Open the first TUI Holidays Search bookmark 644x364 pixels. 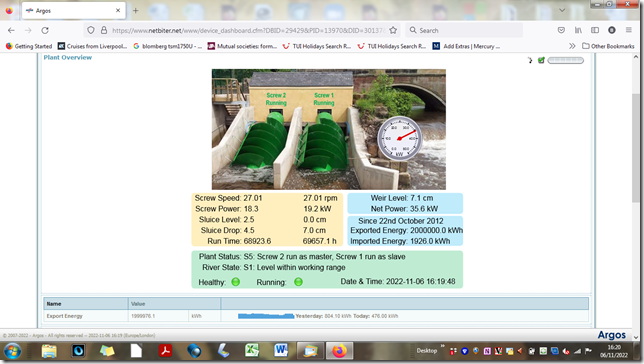(317, 46)
